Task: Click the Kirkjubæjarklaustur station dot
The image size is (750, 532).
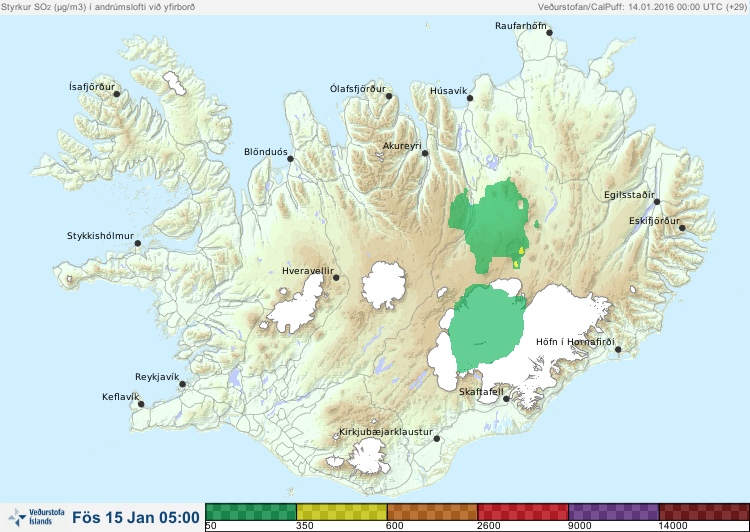Action: pos(436,439)
